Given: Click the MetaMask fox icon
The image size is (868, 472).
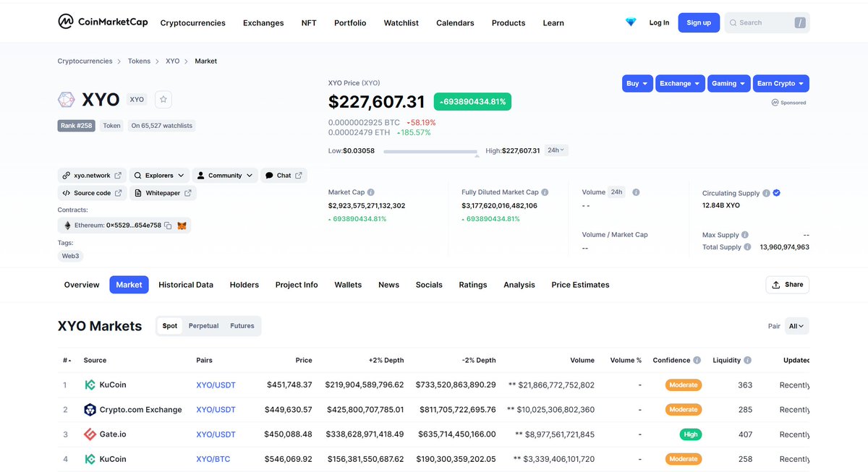Looking at the screenshot, I should [182, 226].
